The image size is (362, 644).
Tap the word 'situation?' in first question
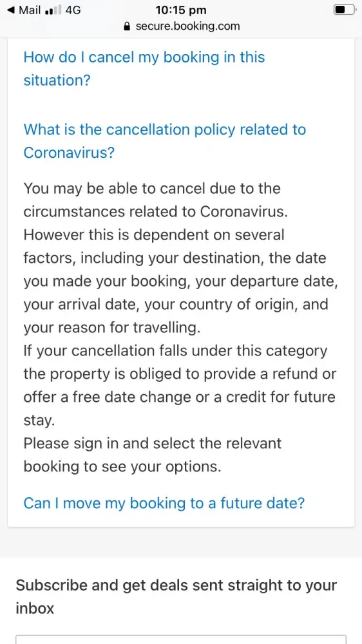click(x=57, y=80)
